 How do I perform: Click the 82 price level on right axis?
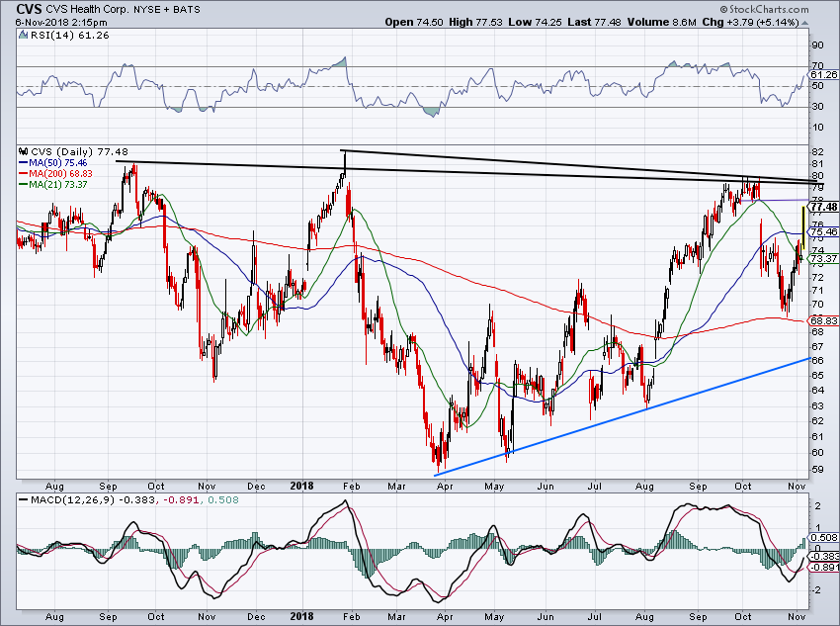[x=818, y=151]
